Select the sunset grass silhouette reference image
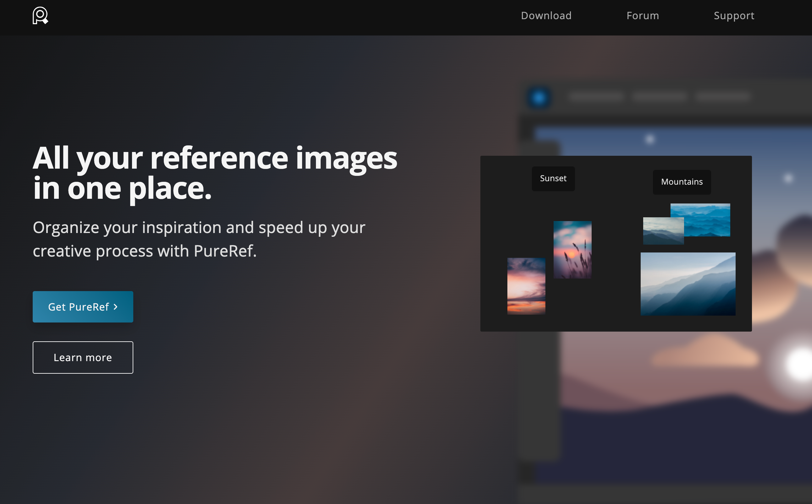 click(x=572, y=249)
